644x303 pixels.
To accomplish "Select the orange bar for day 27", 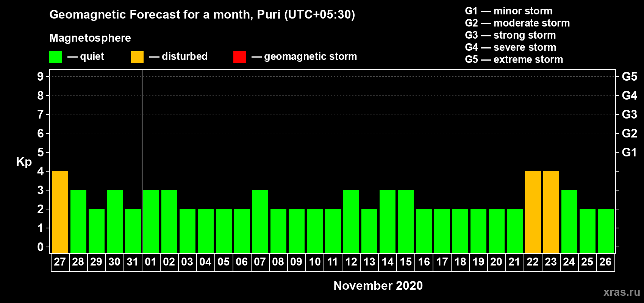I will 60,212.
